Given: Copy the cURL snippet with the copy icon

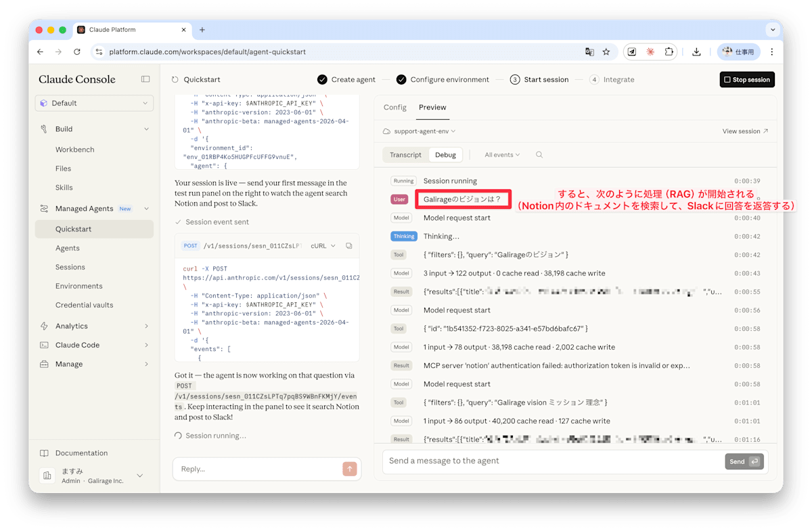Looking at the screenshot, I should [349, 246].
